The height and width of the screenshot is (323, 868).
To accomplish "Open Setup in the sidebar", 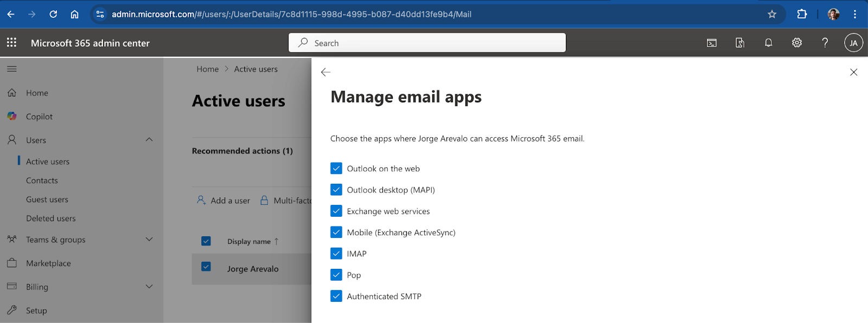I will point(36,311).
